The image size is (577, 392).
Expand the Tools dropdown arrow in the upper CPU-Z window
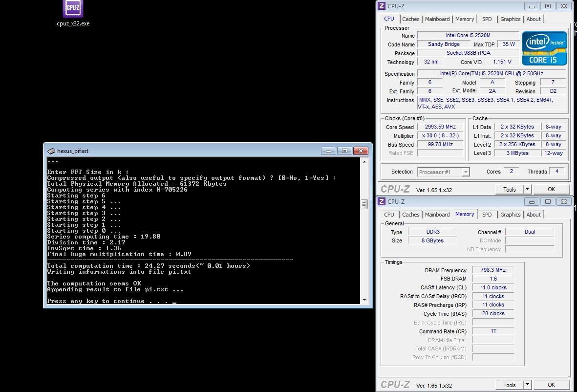527,189
